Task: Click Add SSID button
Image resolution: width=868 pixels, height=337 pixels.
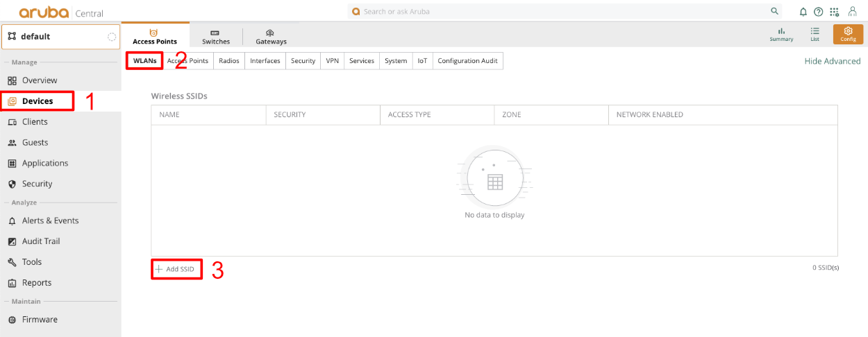Action: pyautogui.click(x=176, y=269)
